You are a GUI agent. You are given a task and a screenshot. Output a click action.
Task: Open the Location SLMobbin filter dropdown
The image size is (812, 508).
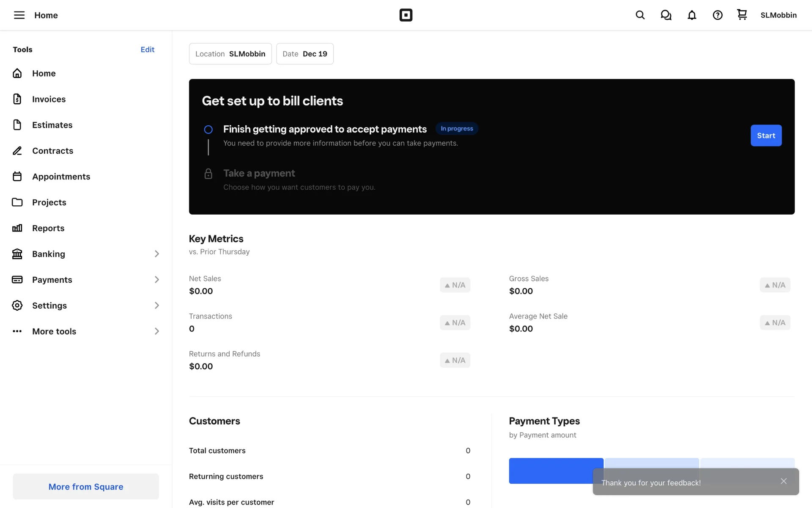pyautogui.click(x=230, y=54)
